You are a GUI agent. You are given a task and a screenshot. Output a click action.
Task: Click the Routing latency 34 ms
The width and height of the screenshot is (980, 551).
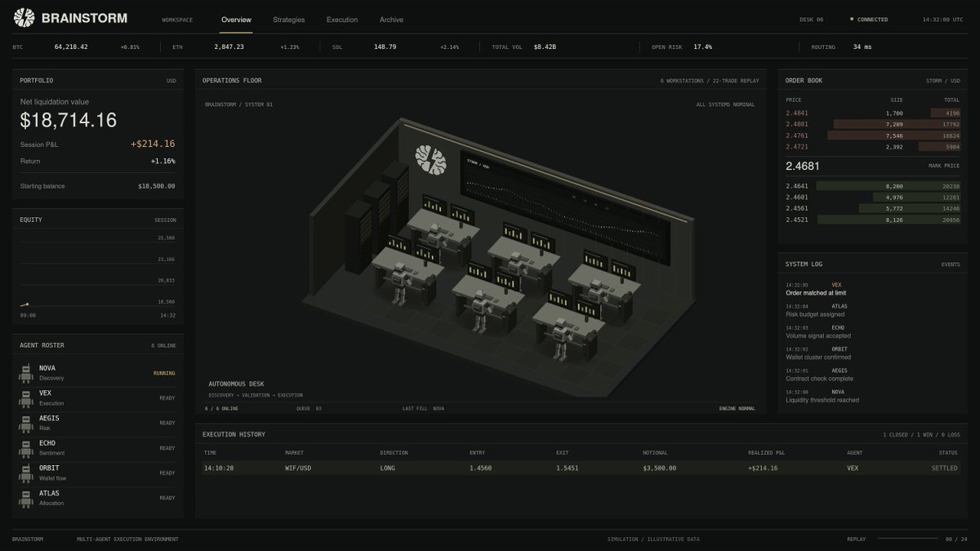click(x=862, y=47)
